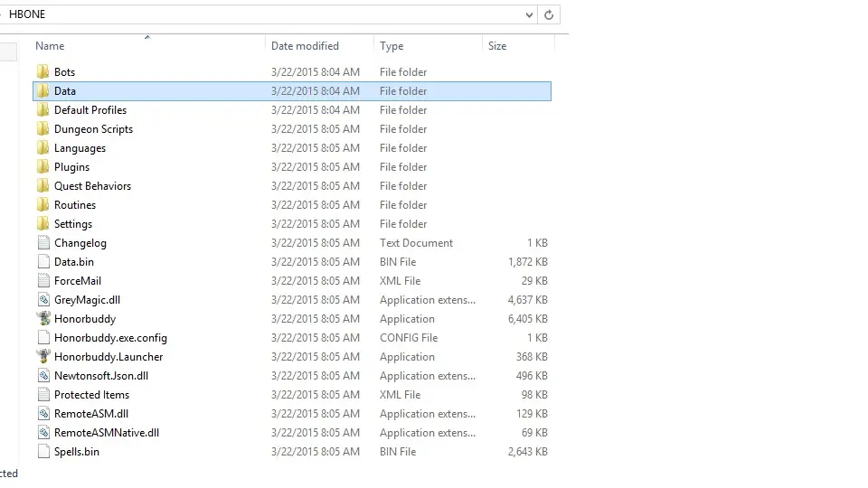Select the RemoteASMNative.dll file

point(106,433)
